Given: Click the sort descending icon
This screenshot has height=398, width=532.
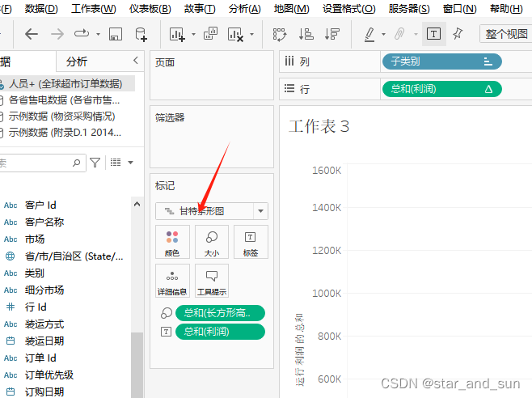Looking at the screenshot, I should [x=331, y=34].
